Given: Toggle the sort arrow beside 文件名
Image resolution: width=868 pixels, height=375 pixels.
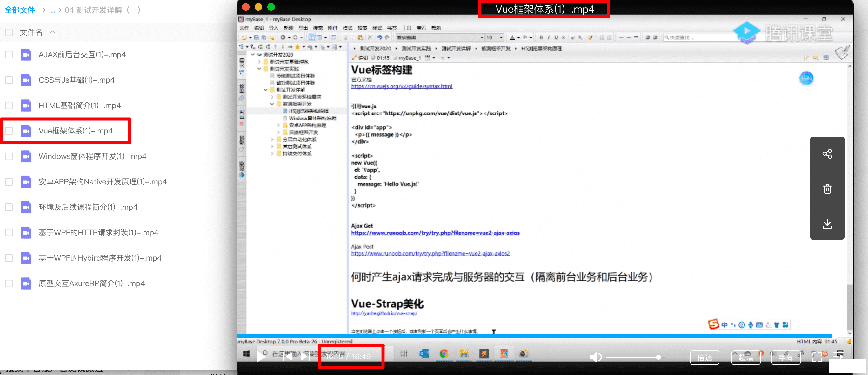Looking at the screenshot, I should point(53,32).
